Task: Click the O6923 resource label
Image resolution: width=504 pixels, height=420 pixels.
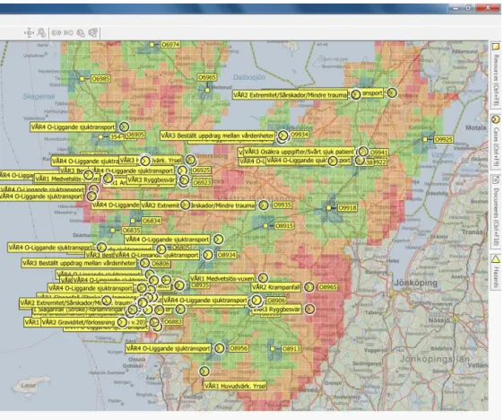Action: point(202,182)
